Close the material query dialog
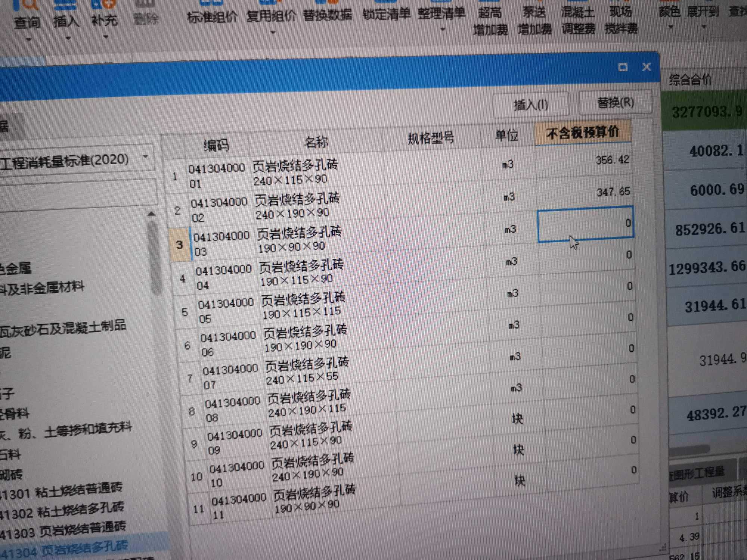Image resolution: width=747 pixels, height=560 pixels. point(647,67)
